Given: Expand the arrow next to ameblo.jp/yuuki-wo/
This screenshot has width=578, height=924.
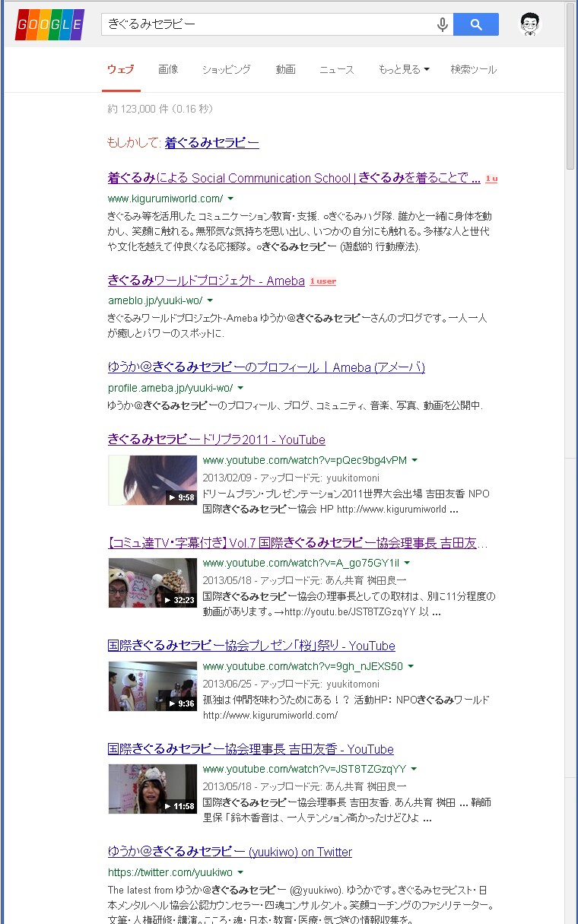Looking at the screenshot, I should 210,301.
